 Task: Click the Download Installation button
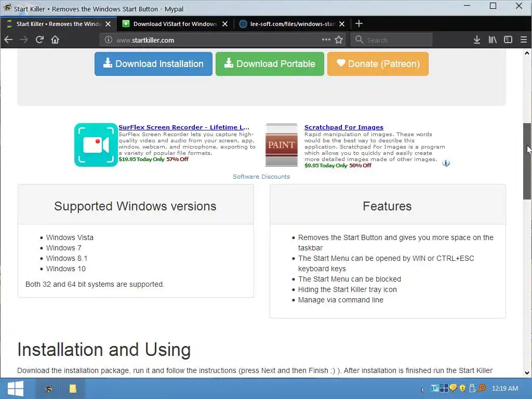[153, 64]
